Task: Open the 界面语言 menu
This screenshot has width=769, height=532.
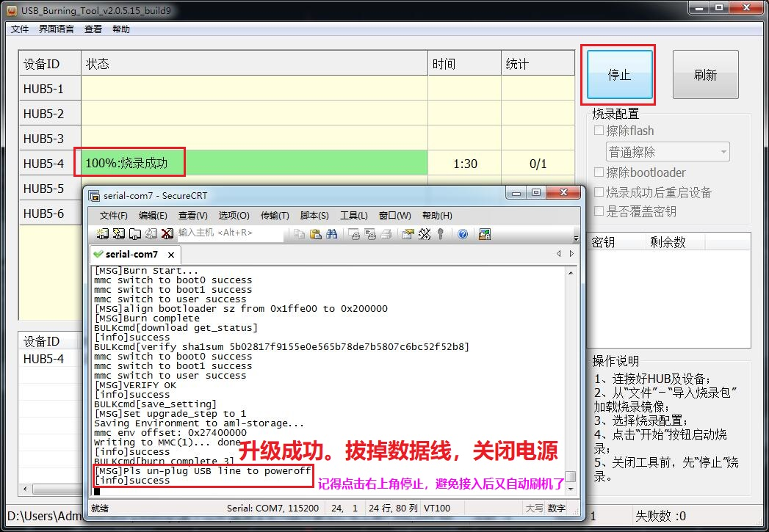Action: [57, 29]
